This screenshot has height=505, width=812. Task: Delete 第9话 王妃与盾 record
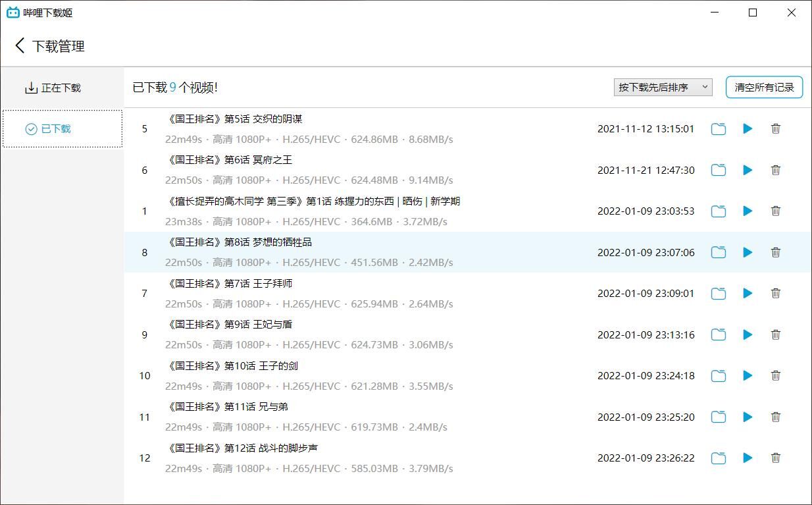(x=776, y=334)
